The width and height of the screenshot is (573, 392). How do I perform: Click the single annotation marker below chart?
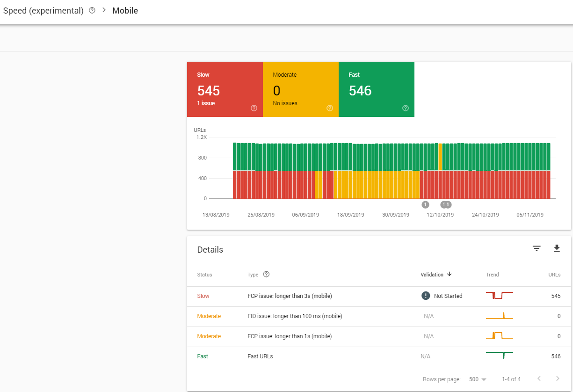pyautogui.click(x=425, y=204)
